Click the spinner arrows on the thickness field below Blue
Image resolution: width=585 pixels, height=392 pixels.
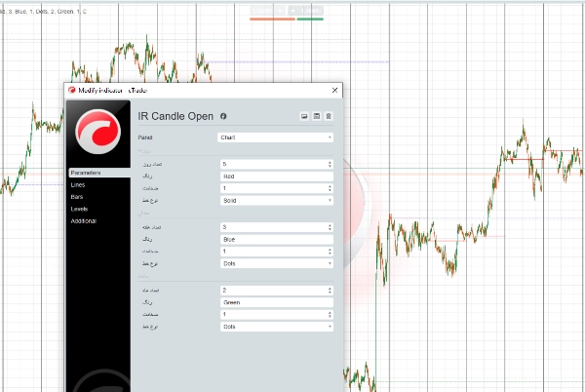tap(330, 252)
